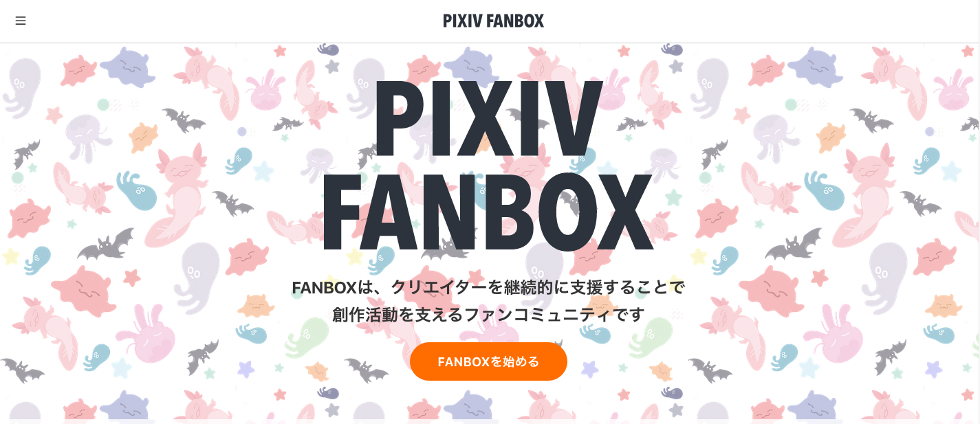Click the orange FANBOXを始める button

488,361
